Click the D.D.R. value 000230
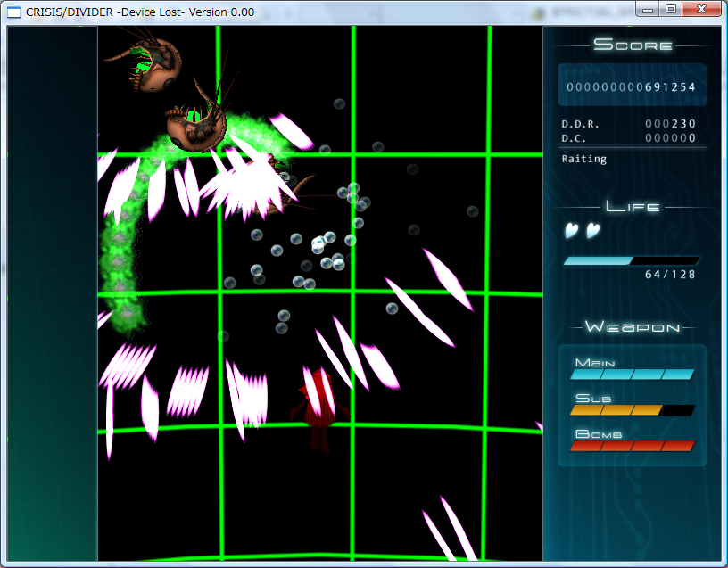 click(x=670, y=124)
